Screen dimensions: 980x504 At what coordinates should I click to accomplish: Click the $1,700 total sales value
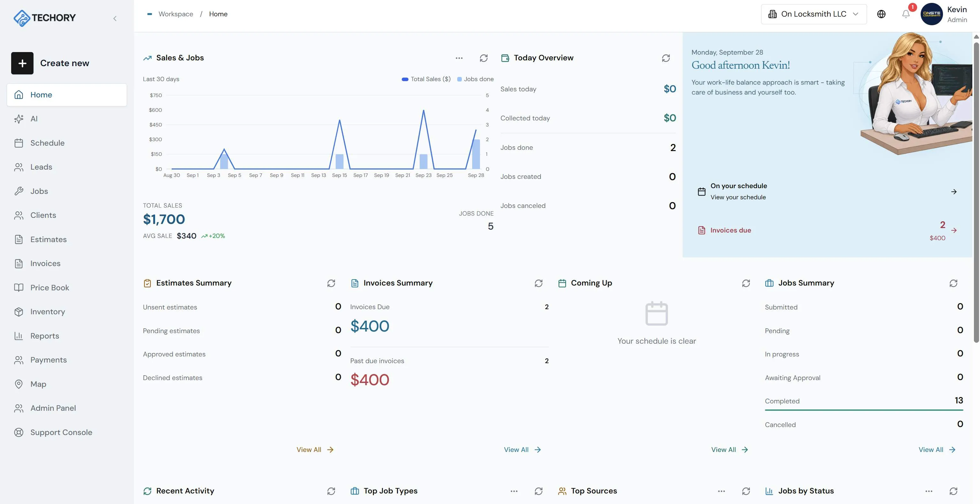pyautogui.click(x=164, y=219)
